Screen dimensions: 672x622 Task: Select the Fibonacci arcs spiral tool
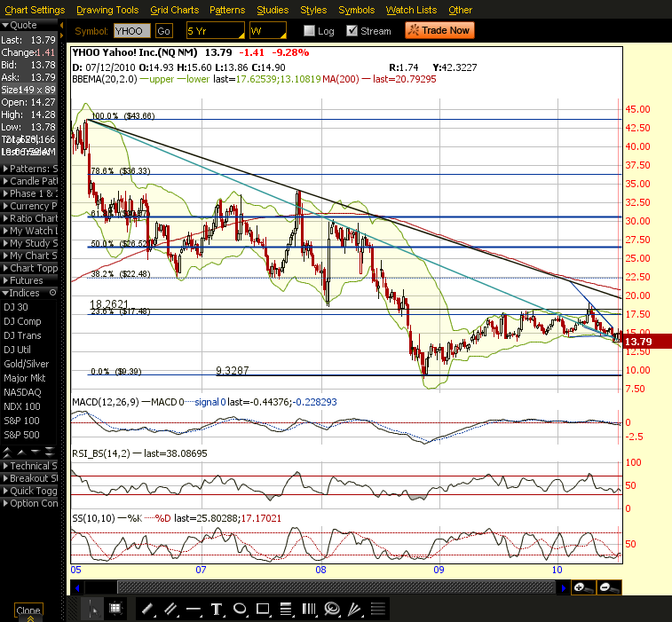click(x=332, y=609)
